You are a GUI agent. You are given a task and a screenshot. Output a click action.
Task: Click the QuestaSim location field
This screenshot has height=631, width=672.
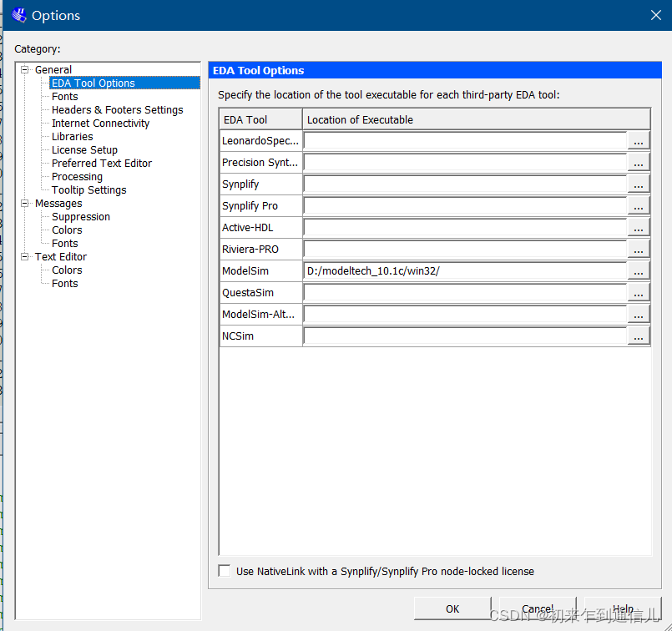tap(466, 293)
